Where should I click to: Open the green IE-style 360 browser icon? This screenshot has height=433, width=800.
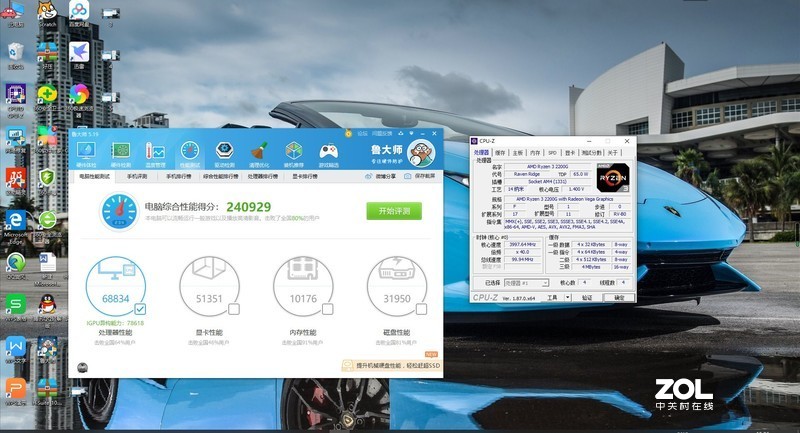tap(47, 220)
